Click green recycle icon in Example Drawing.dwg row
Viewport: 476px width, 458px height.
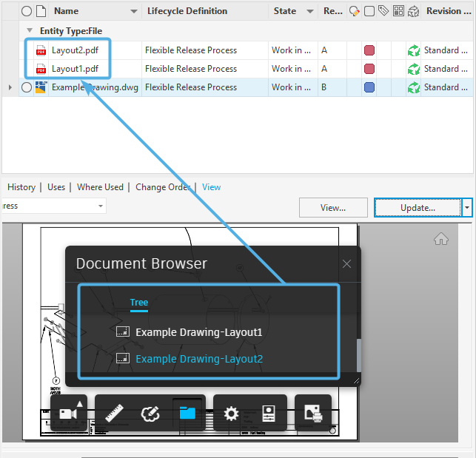[x=414, y=87]
